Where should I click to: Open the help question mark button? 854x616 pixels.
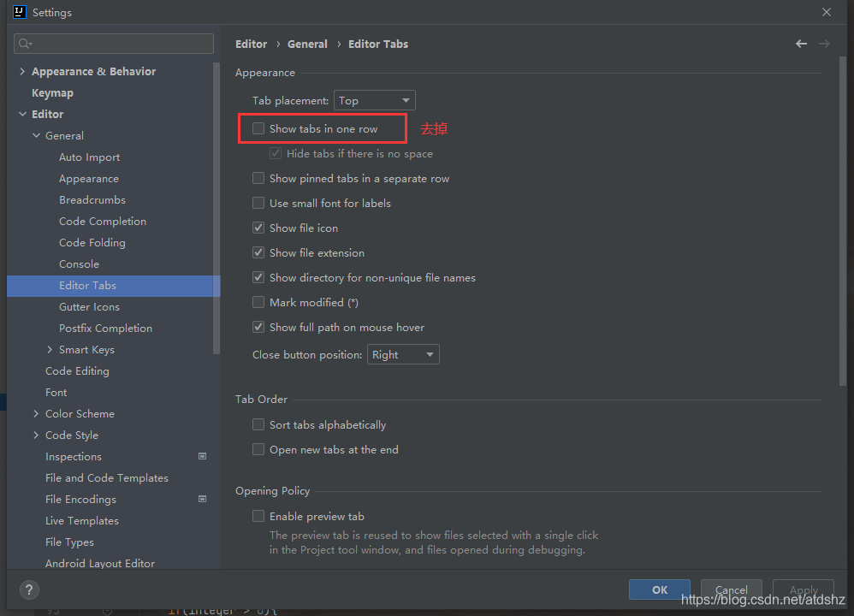tap(29, 589)
